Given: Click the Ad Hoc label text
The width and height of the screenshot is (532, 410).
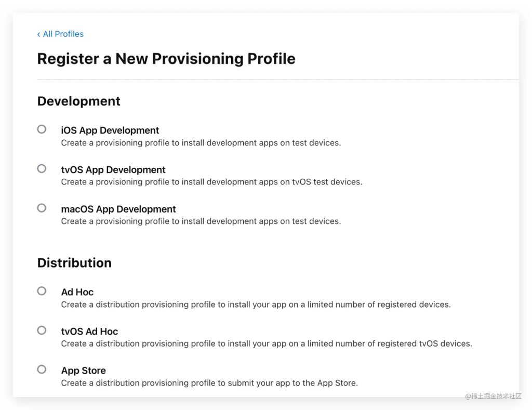Looking at the screenshot, I should (x=77, y=292).
